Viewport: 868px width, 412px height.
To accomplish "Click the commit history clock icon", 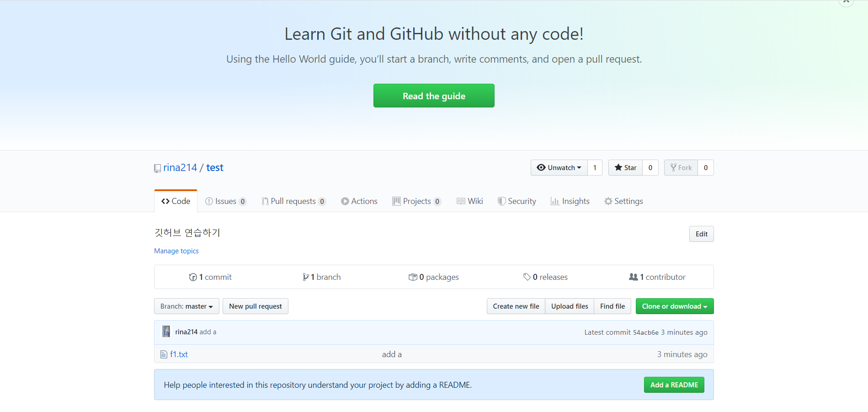I will coord(193,277).
